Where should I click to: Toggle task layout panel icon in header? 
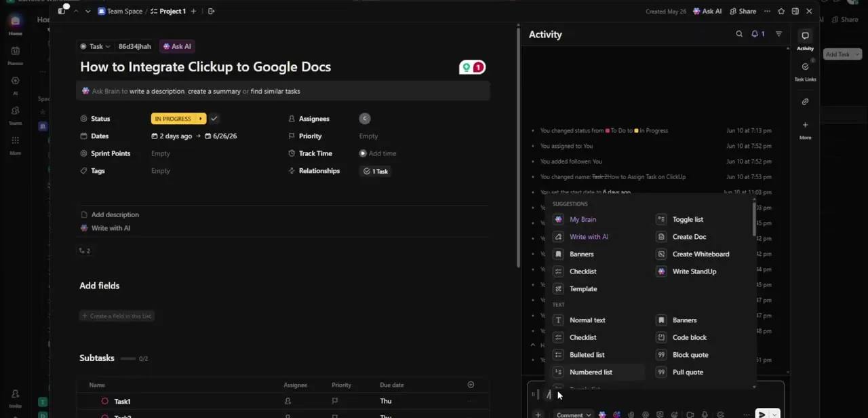(x=795, y=12)
